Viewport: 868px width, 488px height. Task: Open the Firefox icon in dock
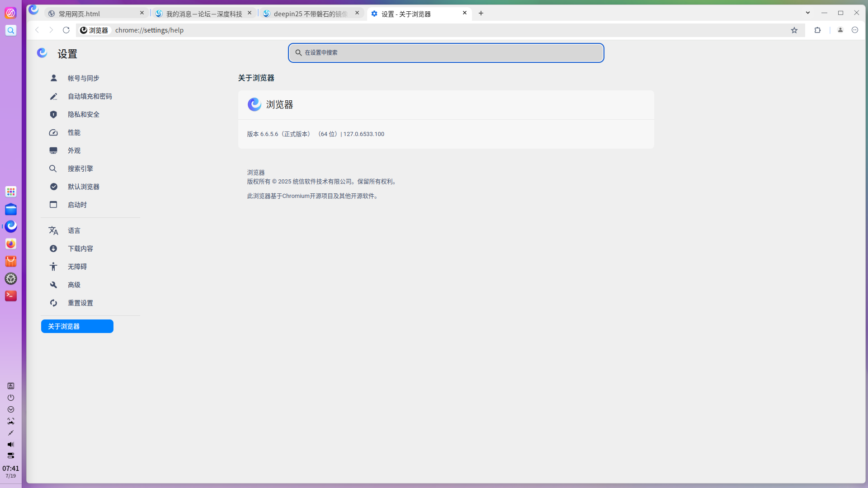coord(11,244)
